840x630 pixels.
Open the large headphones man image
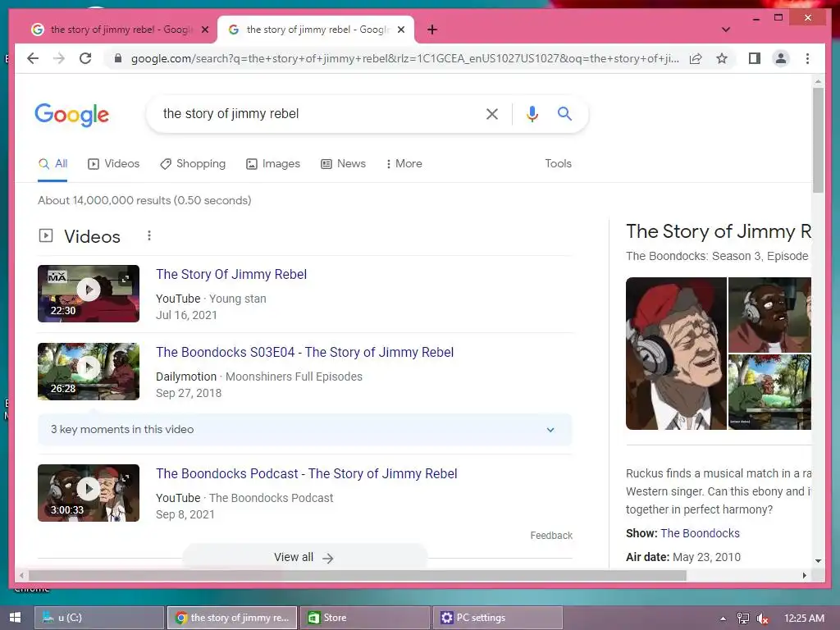(676, 354)
